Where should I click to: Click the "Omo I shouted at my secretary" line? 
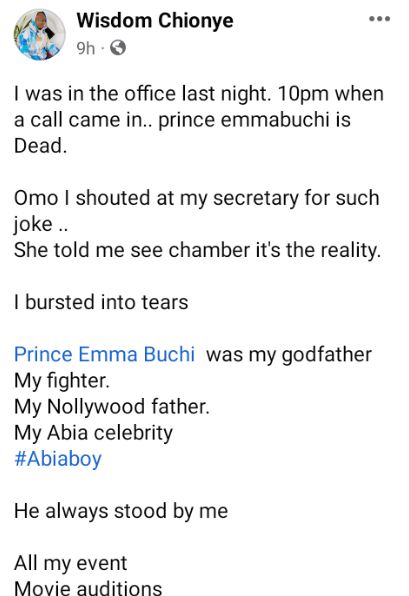pyautogui.click(x=197, y=198)
